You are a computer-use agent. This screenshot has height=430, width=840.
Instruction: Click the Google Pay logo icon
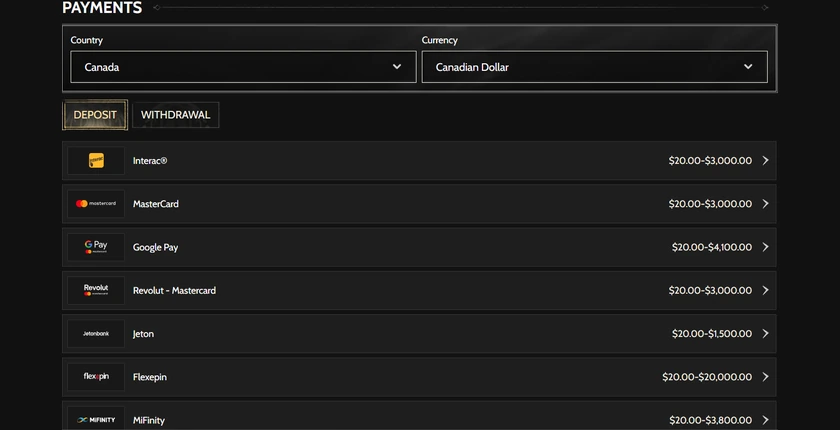(x=96, y=247)
